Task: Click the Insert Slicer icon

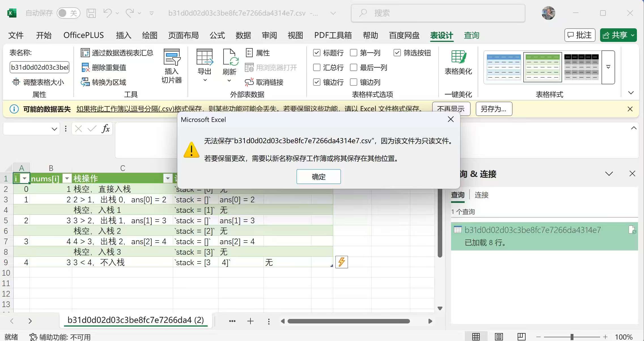Action: [172, 57]
